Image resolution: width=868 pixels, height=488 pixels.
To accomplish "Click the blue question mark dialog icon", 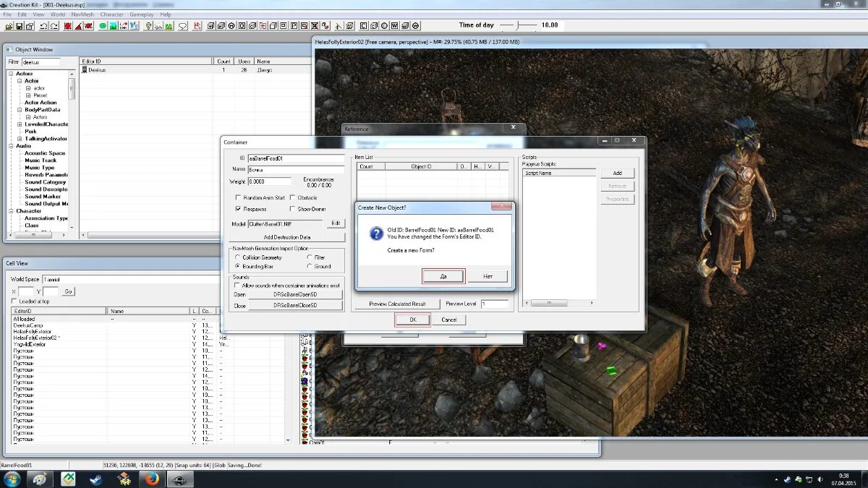I will 376,234.
